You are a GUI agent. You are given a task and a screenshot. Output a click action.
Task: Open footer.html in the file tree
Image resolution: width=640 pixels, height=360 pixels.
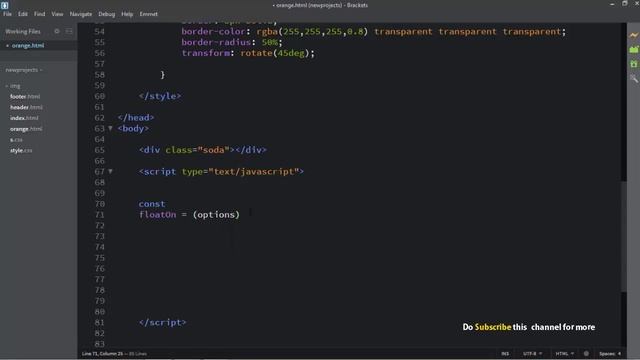(x=25, y=97)
